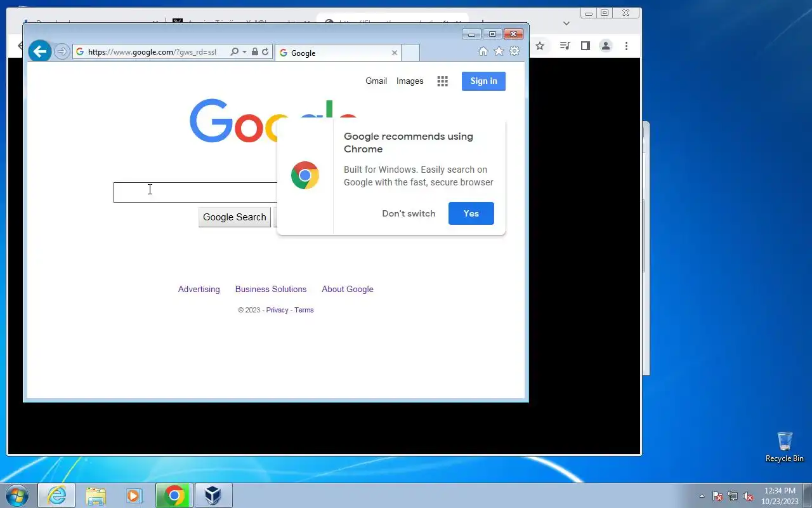The width and height of the screenshot is (812, 508).
Task: Open the Terms link
Action: (304, 310)
